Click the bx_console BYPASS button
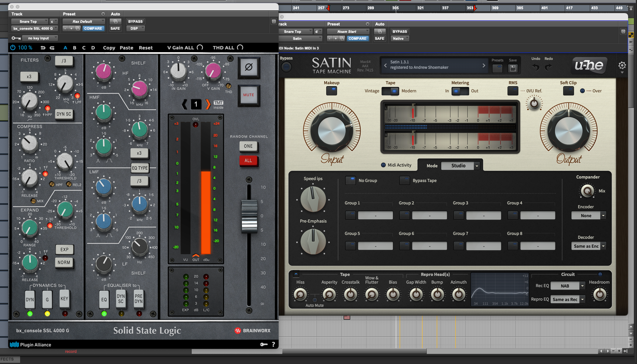The height and width of the screenshot is (364, 637). (x=135, y=22)
